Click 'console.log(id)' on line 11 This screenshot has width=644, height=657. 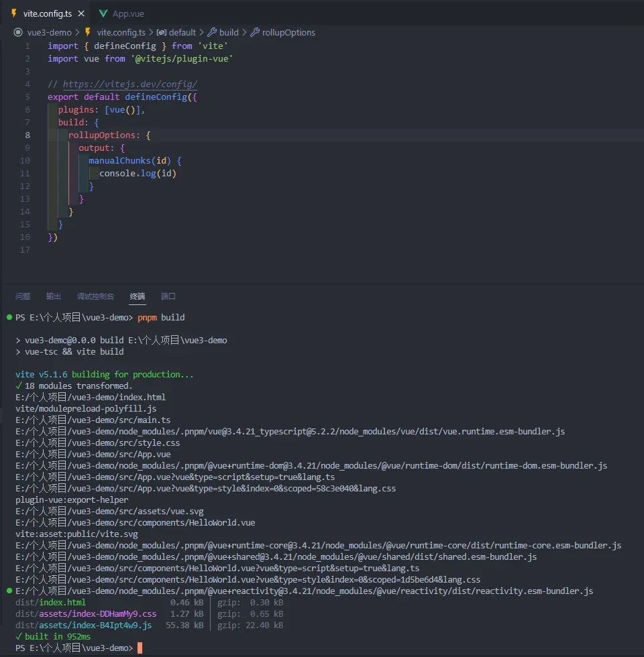pyautogui.click(x=138, y=173)
